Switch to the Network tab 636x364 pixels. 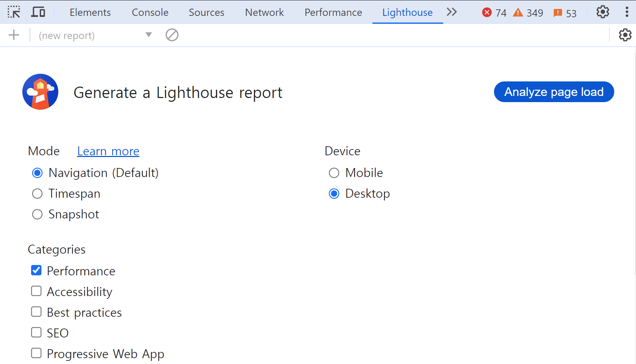click(x=264, y=12)
